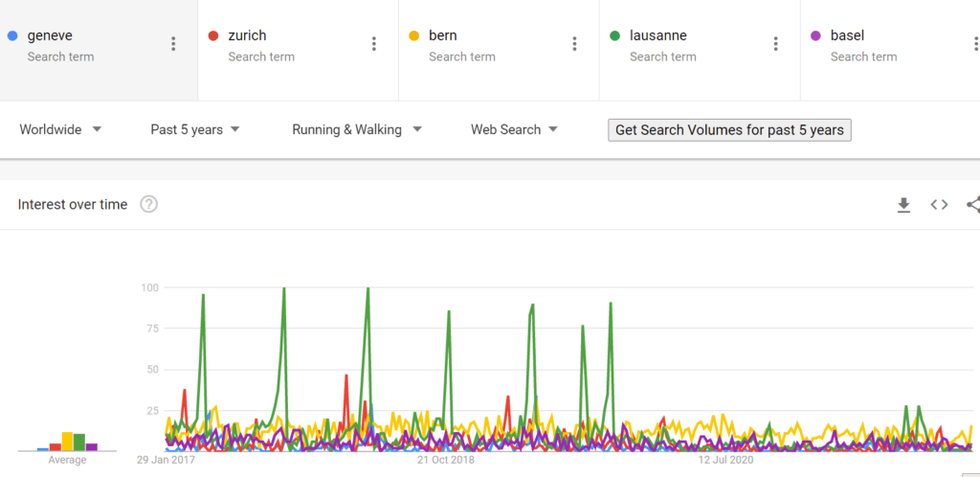Open the options menu for bern
Screen dimensions: 980x477
click(574, 44)
